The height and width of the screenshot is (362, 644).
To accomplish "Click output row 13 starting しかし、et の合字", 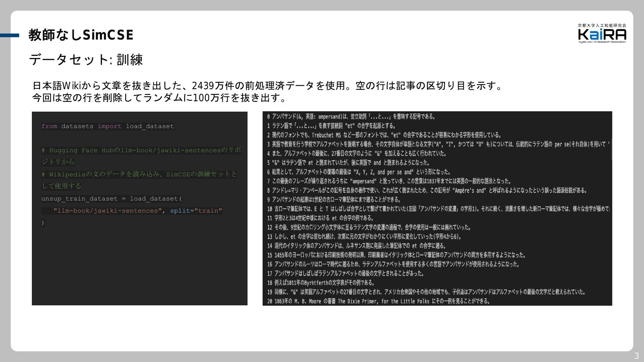I will pos(365,237).
